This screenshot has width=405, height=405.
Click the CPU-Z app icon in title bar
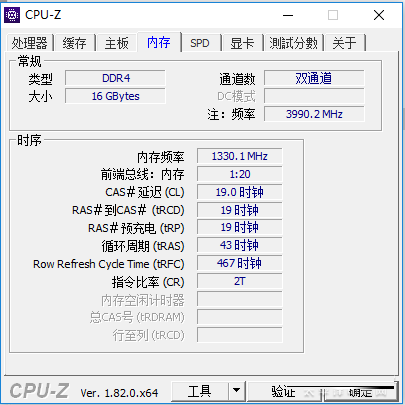12,15
